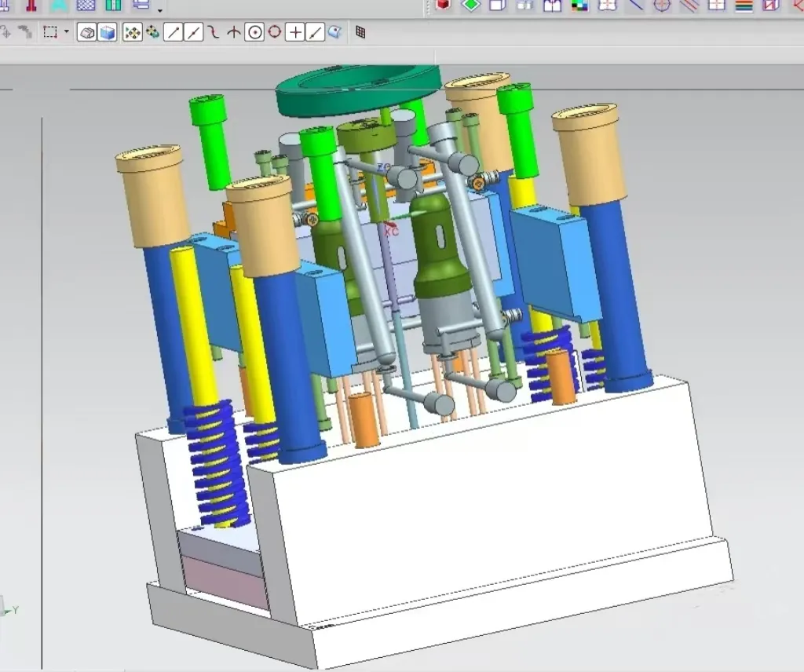Click the gray wireframe part selection icon
Screen dimensions: 804x672
point(86,32)
